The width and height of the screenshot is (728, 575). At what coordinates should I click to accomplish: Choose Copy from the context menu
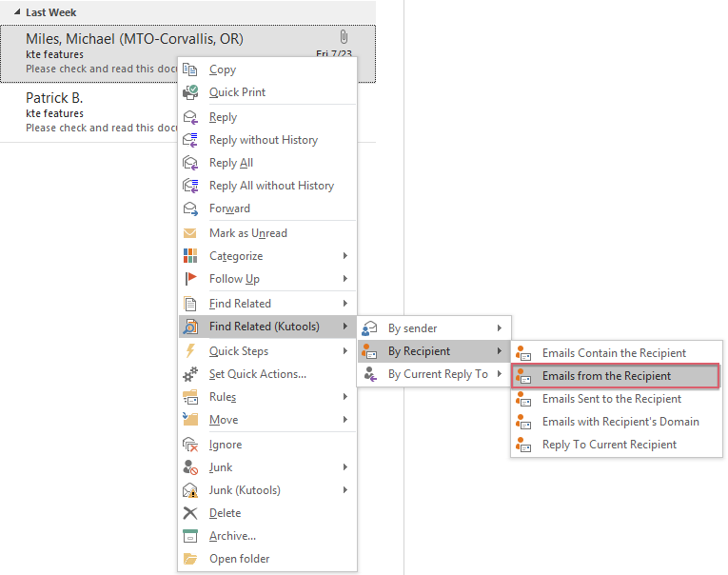coord(267,69)
